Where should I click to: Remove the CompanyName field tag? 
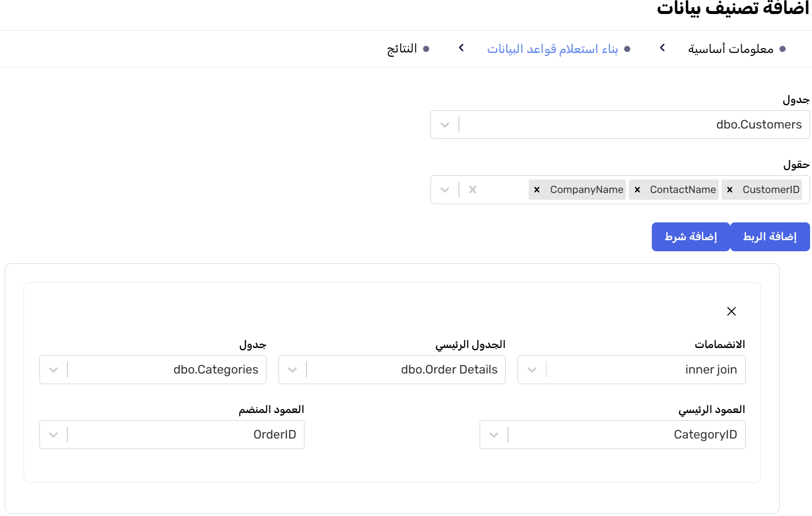click(537, 190)
